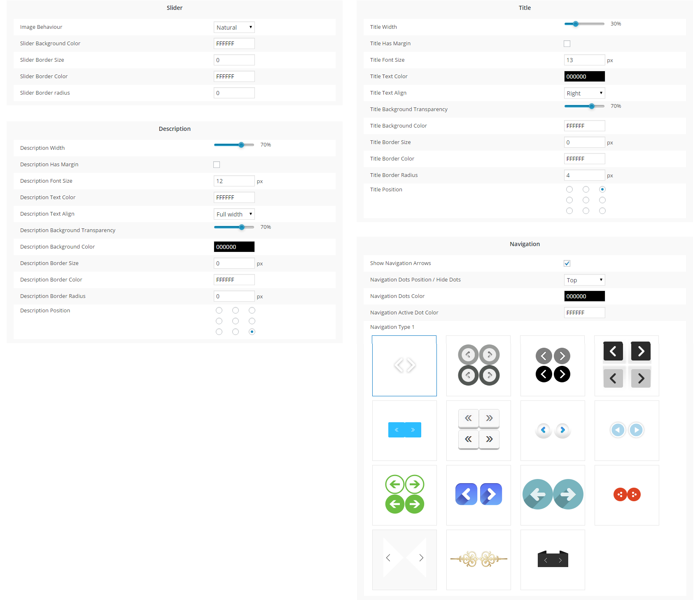700x600 pixels.
Task: Open the Image Behaviour dropdown
Action: 234,27
